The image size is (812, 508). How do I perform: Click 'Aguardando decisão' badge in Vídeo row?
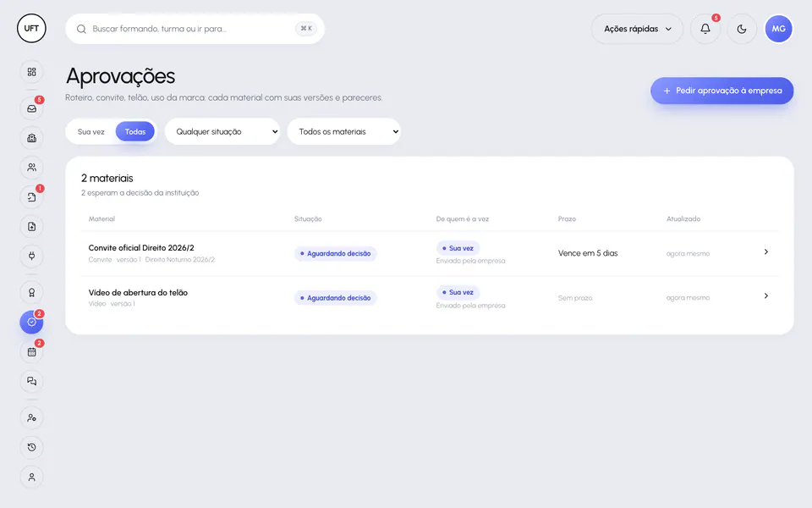[x=336, y=298]
